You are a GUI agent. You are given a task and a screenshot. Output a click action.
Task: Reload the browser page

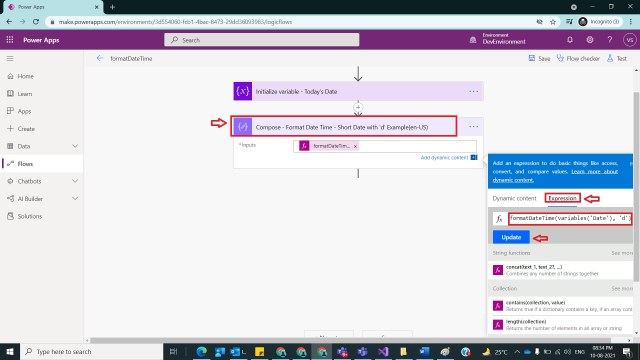pos(36,22)
